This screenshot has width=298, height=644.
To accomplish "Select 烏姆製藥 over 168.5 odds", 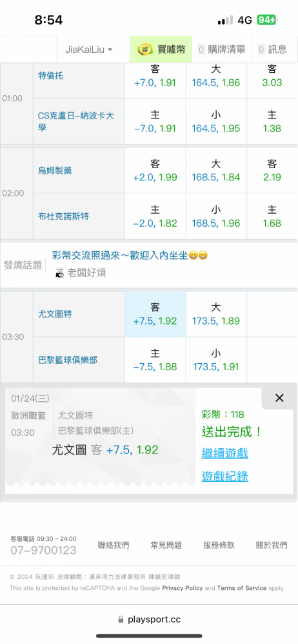I will (216, 171).
